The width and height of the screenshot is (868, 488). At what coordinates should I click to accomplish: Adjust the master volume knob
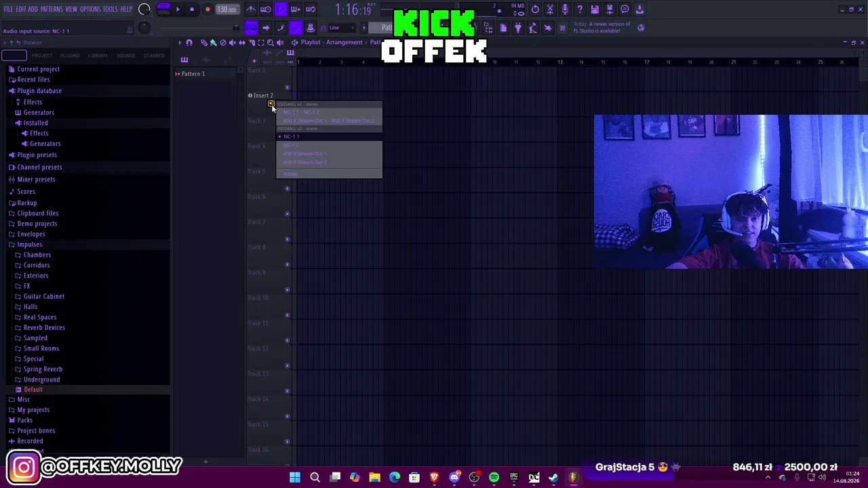[144, 9]
